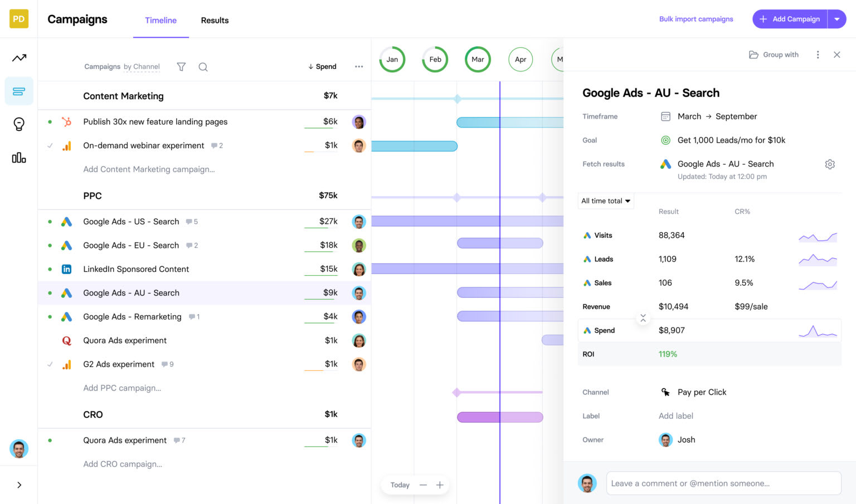The height and width of the screenshot is (504, 856).
Task: Open the ideas lightbulb sidebar icon
Action: point(19,124)
